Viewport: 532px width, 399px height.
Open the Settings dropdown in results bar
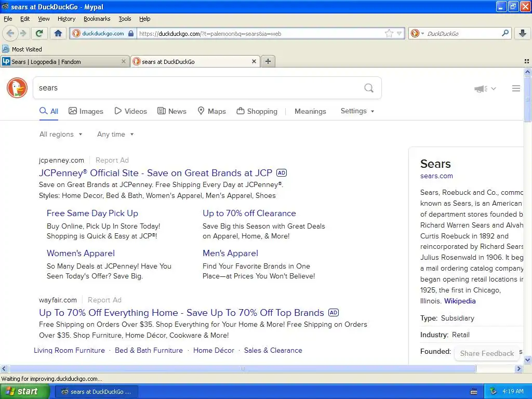click(357, 111)
